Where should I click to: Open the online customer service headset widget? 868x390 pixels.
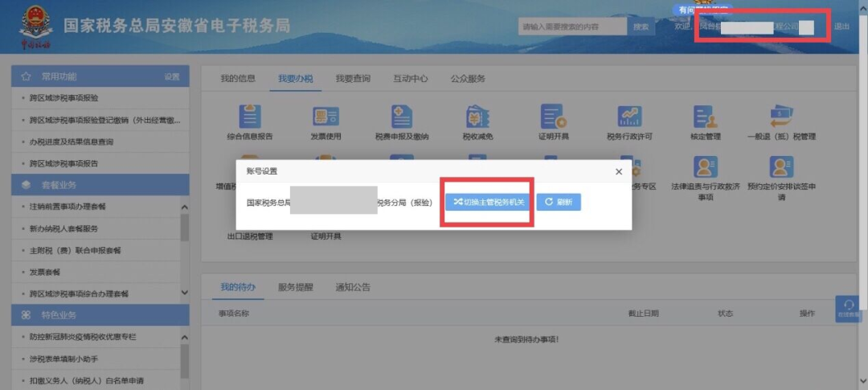pos(848,309)
